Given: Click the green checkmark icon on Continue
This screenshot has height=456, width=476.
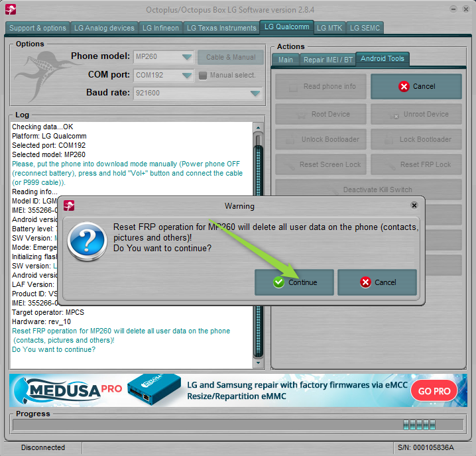Looking at the screenshot, I should pos(278,282).
